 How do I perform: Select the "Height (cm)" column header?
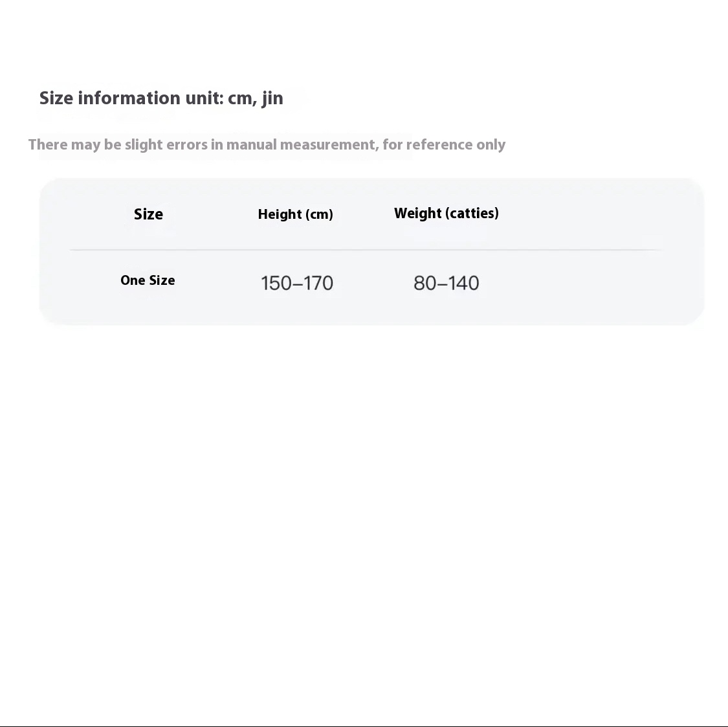(x=295, y=214)
